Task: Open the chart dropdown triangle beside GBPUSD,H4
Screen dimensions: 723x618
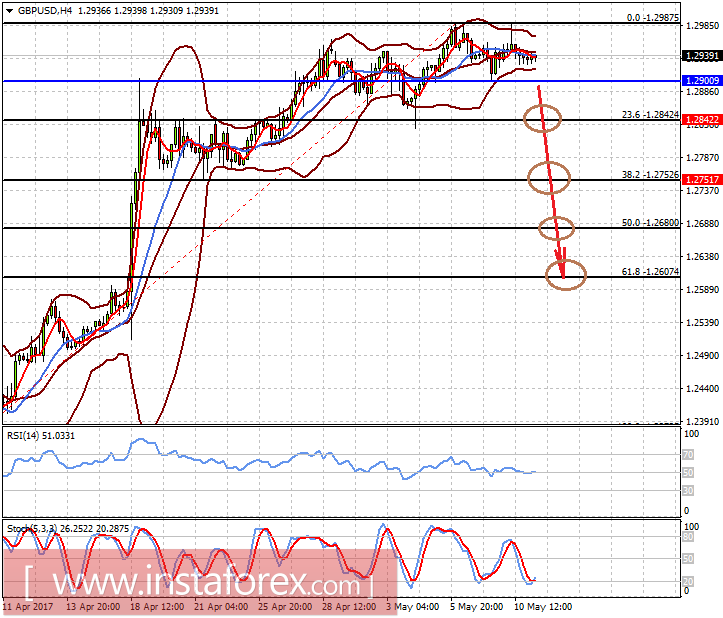Action: [x=9, y=11]
